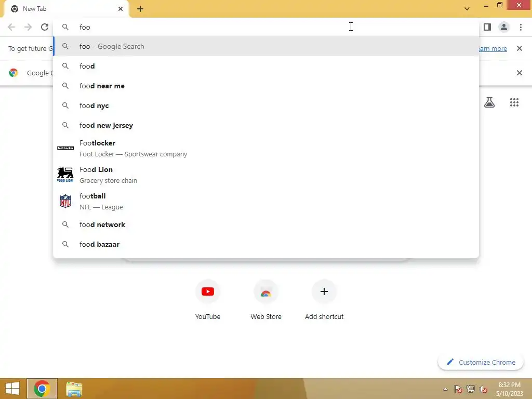Dismiss the 'To get future' infobar
This screenshot has height=399, width=532.
520,48
